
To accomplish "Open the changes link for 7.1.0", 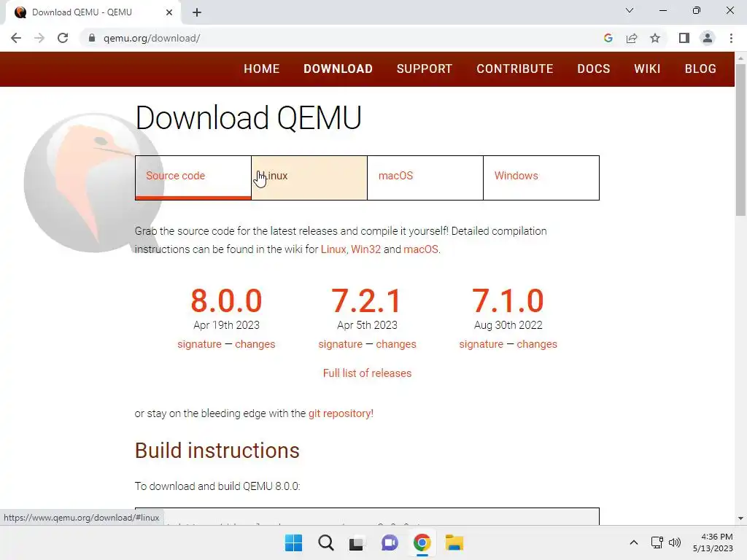I will tap(537, 344).
